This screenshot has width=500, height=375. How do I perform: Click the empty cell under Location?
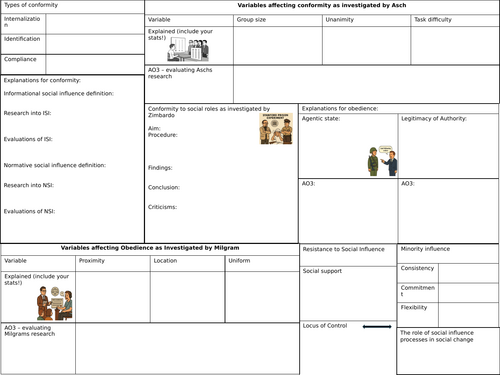click(x=187, y=297)
